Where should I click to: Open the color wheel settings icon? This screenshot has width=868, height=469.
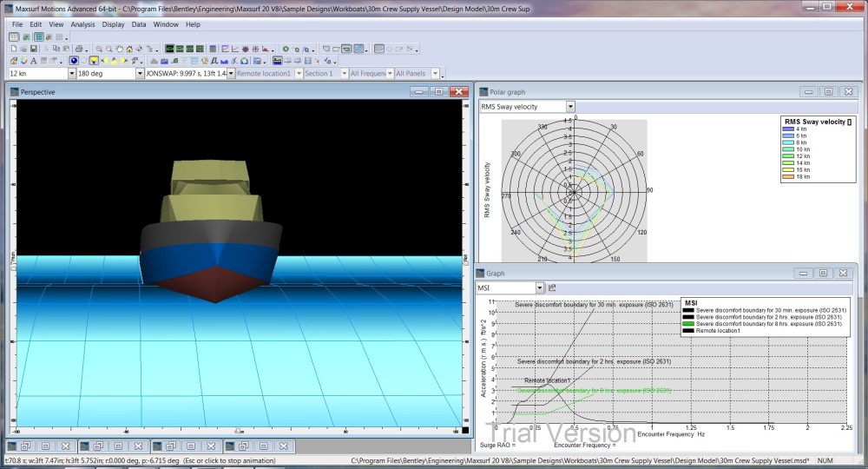[x=23, y=60]
